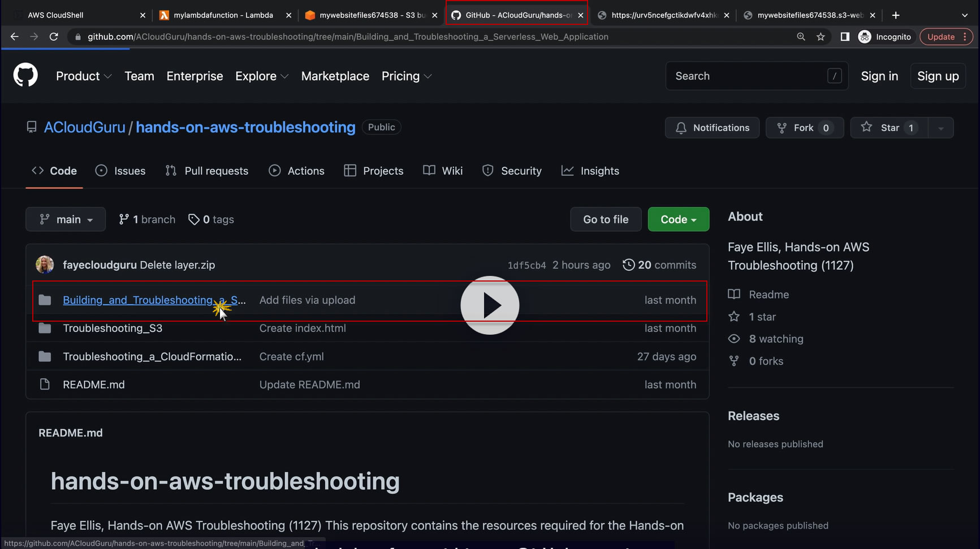
Task: Open the README.md file in file list
Action: (x=94, y=385)
